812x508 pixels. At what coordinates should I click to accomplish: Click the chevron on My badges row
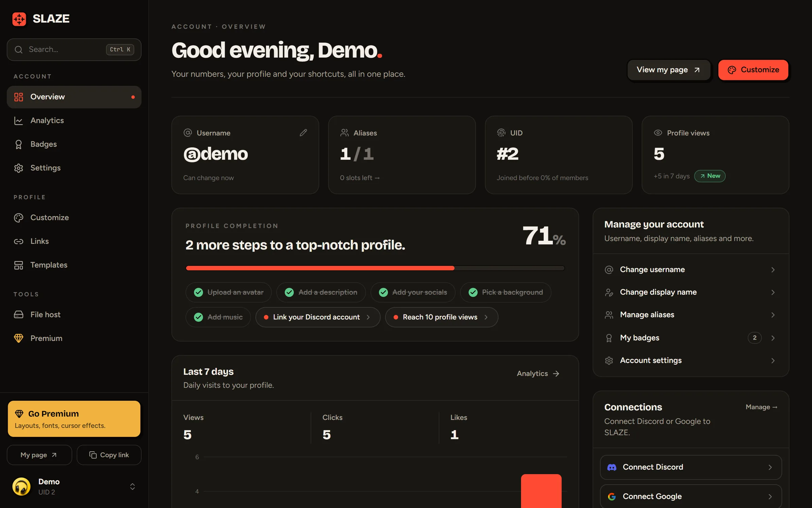[773, 338]
